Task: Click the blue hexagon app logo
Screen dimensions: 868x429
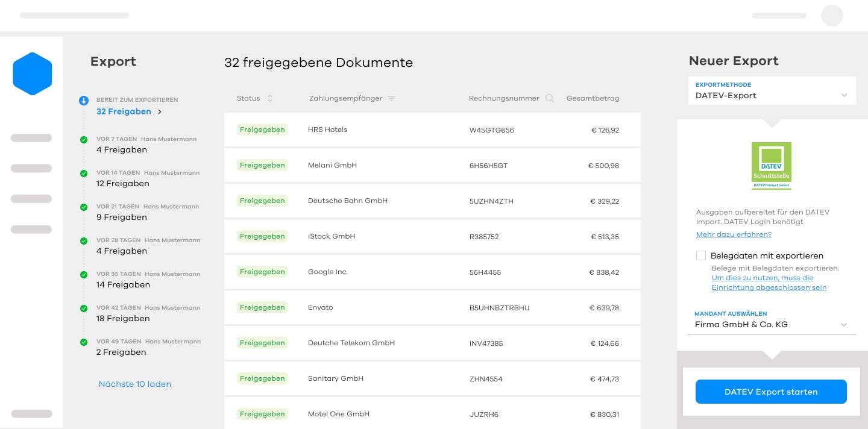Action: tap(33, 74)
